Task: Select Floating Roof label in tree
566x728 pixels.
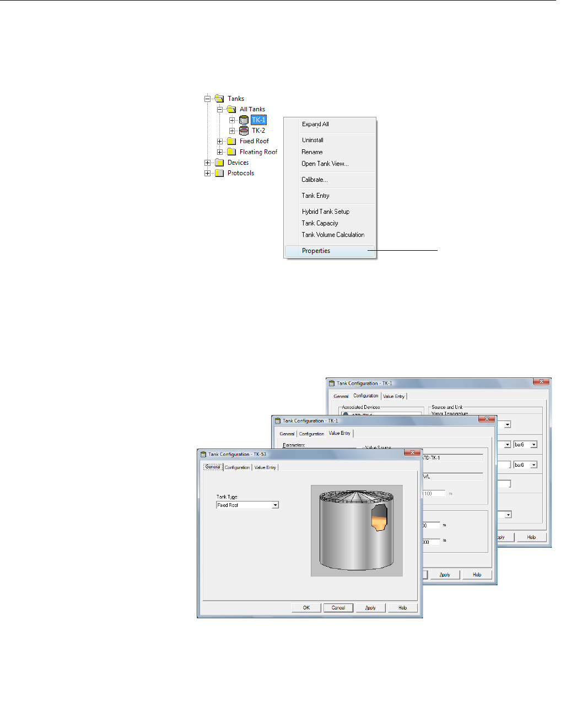Action: point(258,152)
